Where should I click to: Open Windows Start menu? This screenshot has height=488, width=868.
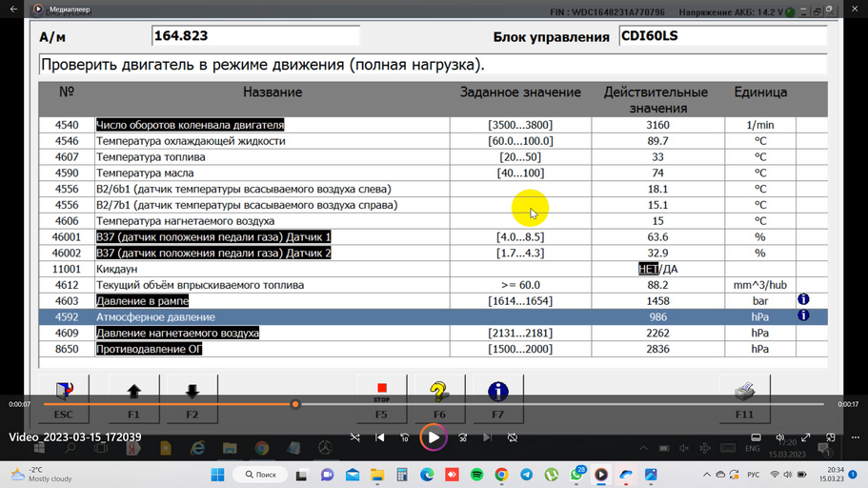(x=217, y=474)
